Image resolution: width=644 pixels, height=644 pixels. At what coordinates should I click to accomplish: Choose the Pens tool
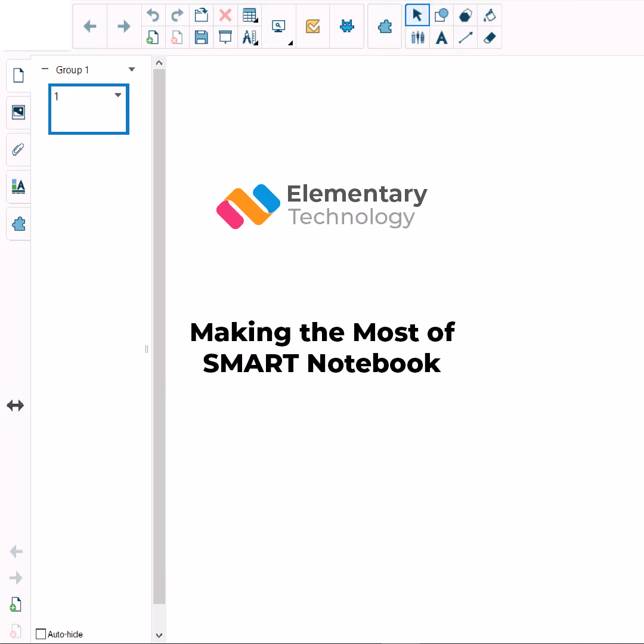point(417,38)
